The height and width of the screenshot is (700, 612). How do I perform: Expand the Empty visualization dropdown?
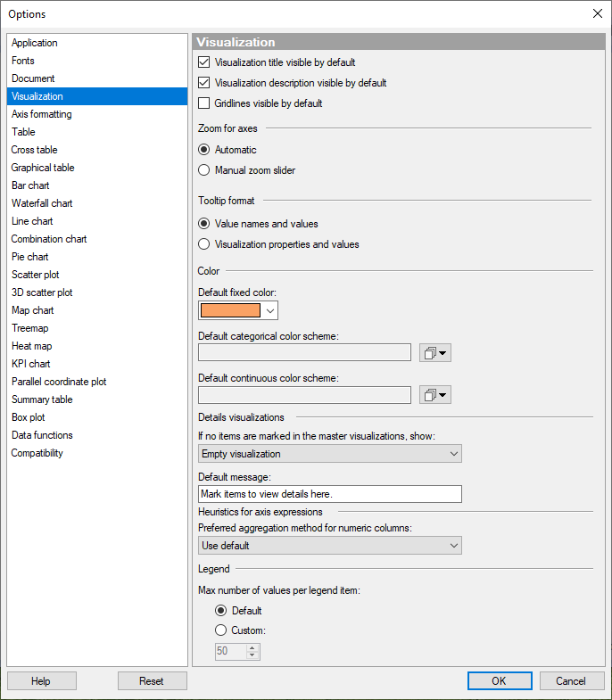[329, 454]
